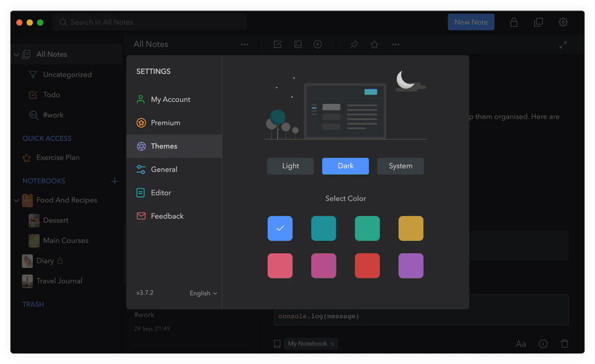Collapse the Food And Recipes notebook chevron
The height and width of the screenshot is (364, 595).
tap(16, 200)
